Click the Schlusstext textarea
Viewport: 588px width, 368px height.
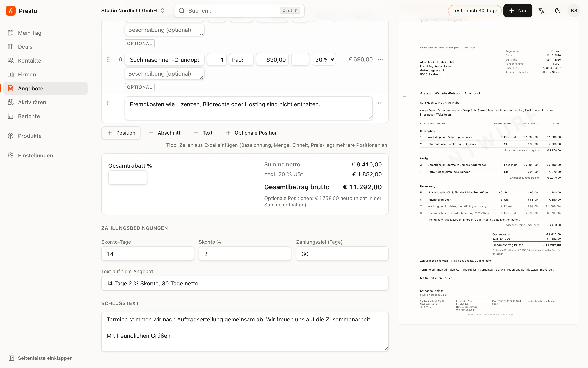tap(245, 332)
